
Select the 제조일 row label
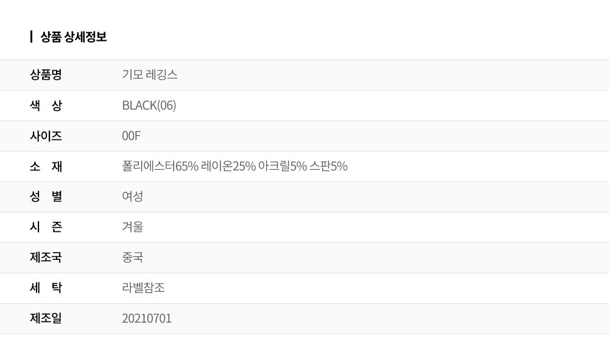click(46, 318)
